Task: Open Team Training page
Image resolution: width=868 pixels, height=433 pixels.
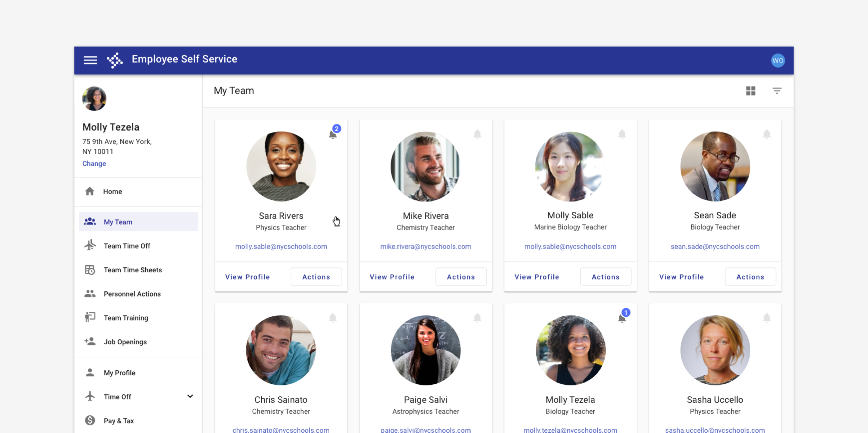Action: [139, 318]
